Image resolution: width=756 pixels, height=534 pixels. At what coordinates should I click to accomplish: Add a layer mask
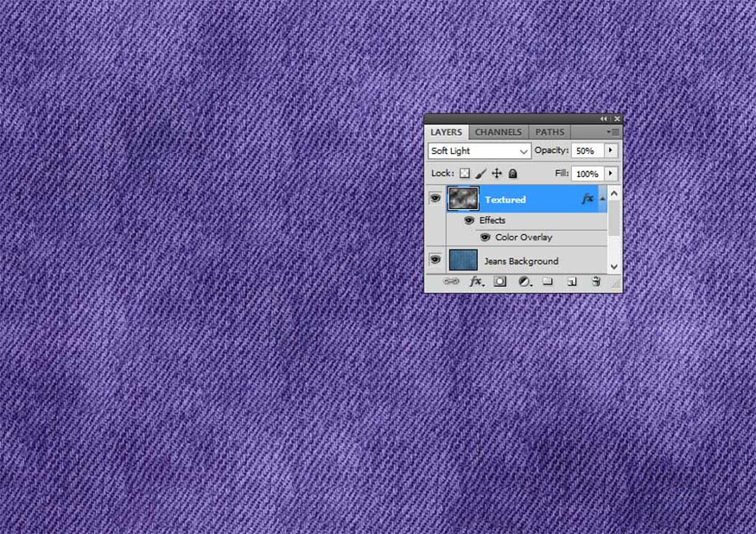pos(499,282)
